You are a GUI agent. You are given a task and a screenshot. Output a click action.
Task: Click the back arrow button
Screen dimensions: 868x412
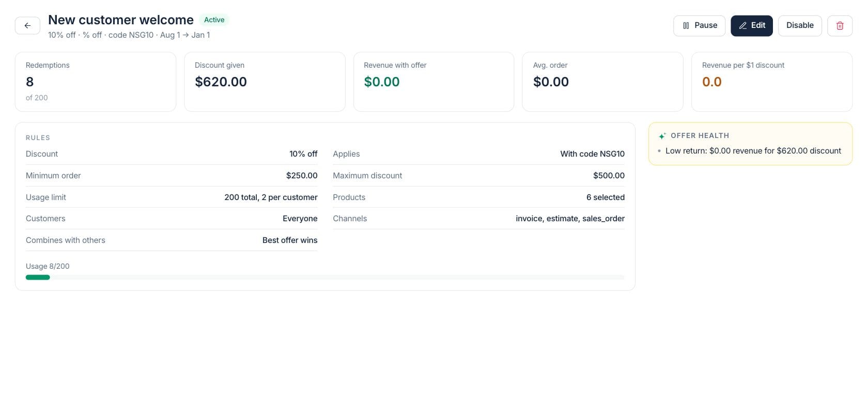tap(27, 25)
